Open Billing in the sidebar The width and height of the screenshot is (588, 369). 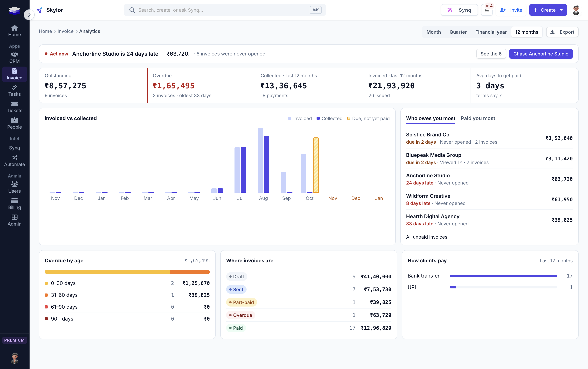coord(14,204)
